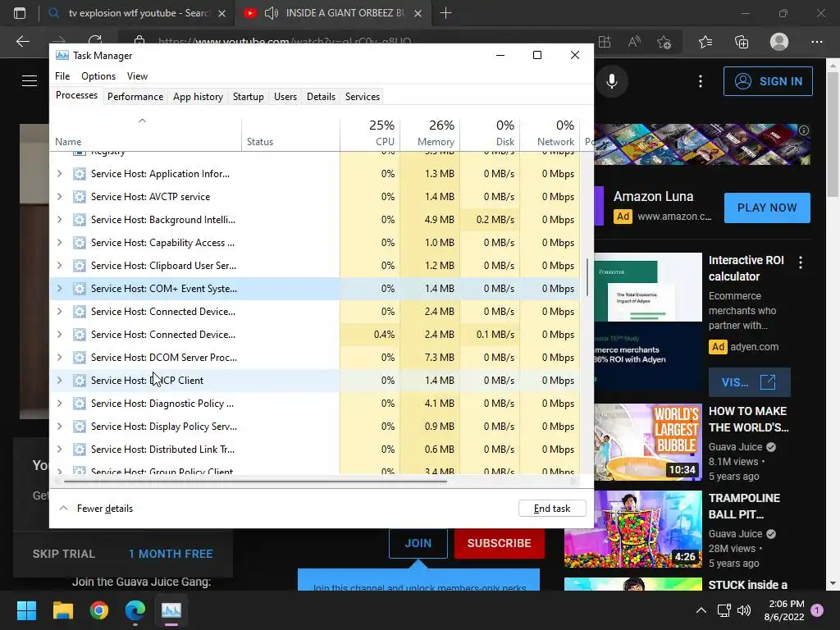Open Task Manager Options menu
Screen dimensions: 840x630
pyautogui.click(x=98, y=76)
